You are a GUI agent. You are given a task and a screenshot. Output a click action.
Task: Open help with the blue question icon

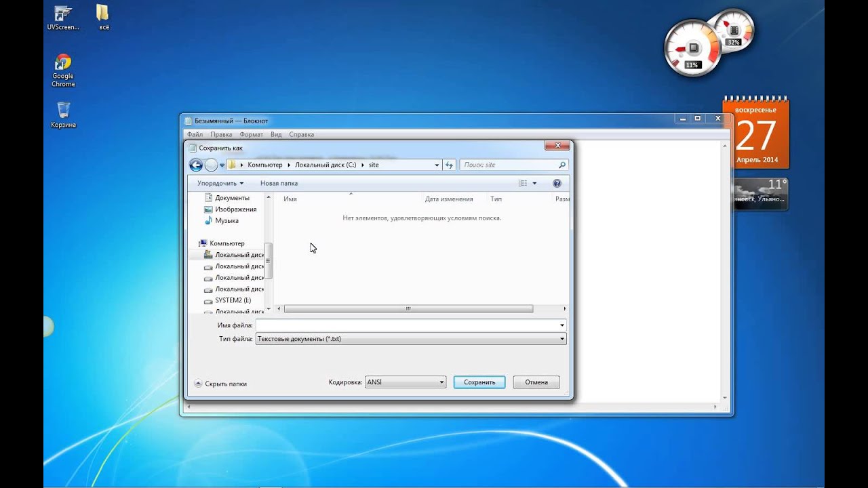557,183
